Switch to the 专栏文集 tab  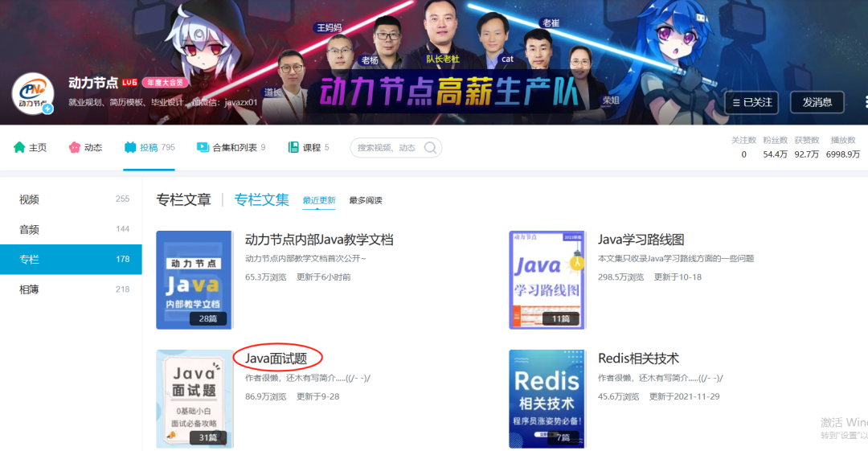[x=261, y=199]
